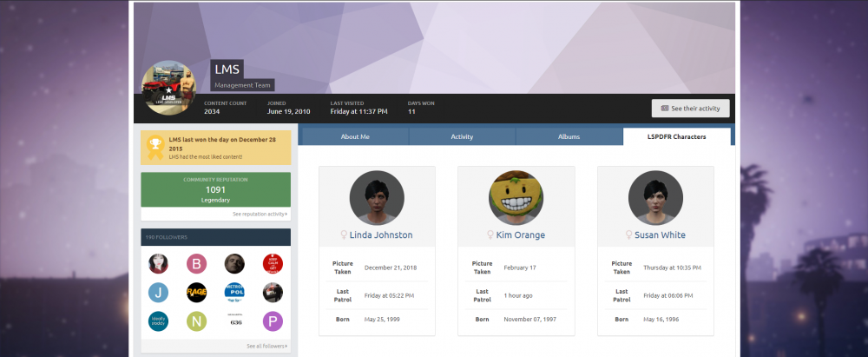This screenshot has width=868, height=357.
Task: Open follower with 636 text avatar
Action: click(234, 321)
